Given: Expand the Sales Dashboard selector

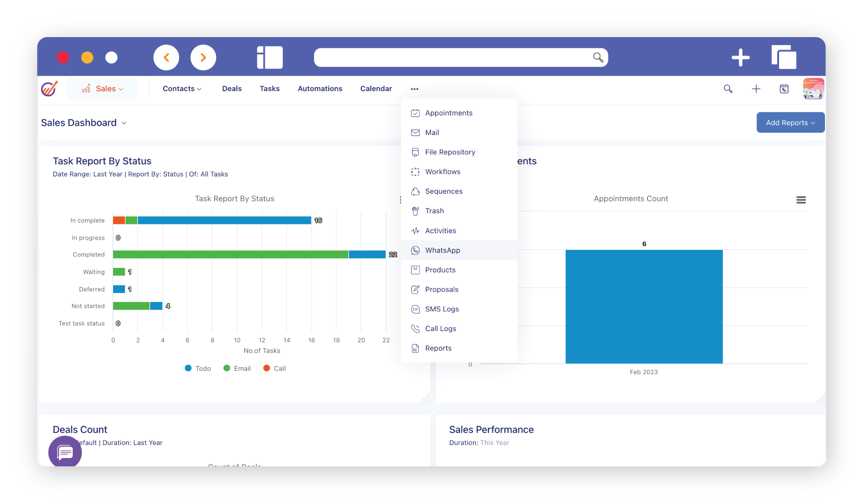Looking at the screenshot, I should click(x=84, y=123).
